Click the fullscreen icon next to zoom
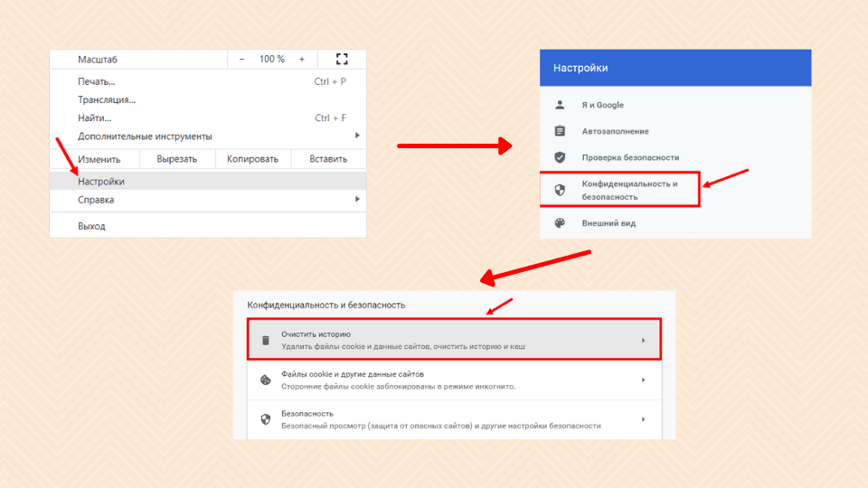This screenshot has width=868, height=488. coord(342,59)
